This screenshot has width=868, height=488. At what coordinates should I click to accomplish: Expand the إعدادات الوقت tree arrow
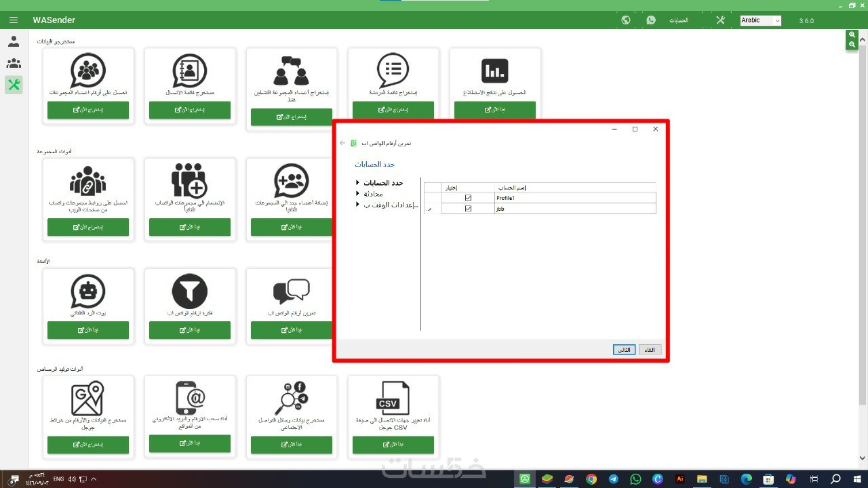click(357, 205)
